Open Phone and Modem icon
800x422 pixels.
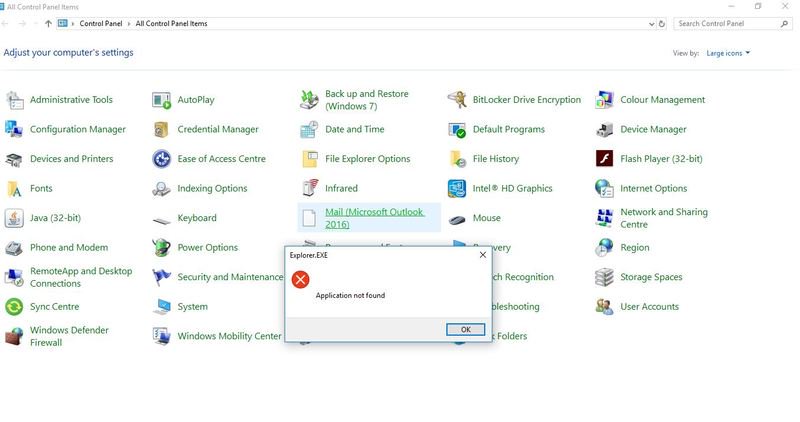coord(14,248)
